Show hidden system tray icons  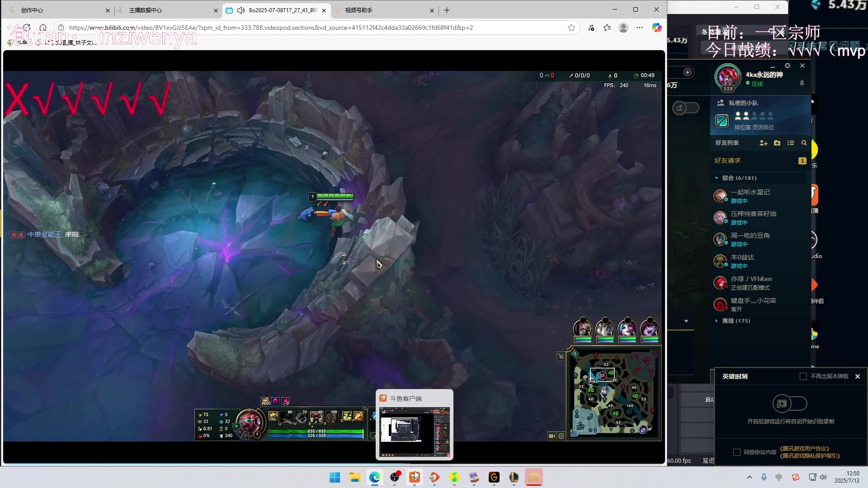pos(749,477)
